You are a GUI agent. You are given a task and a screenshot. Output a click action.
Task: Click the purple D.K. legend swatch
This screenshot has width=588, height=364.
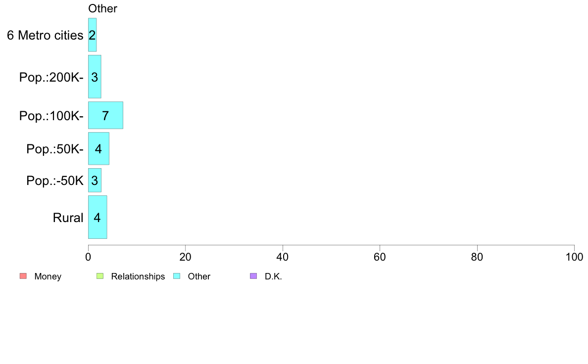(253, 276)
